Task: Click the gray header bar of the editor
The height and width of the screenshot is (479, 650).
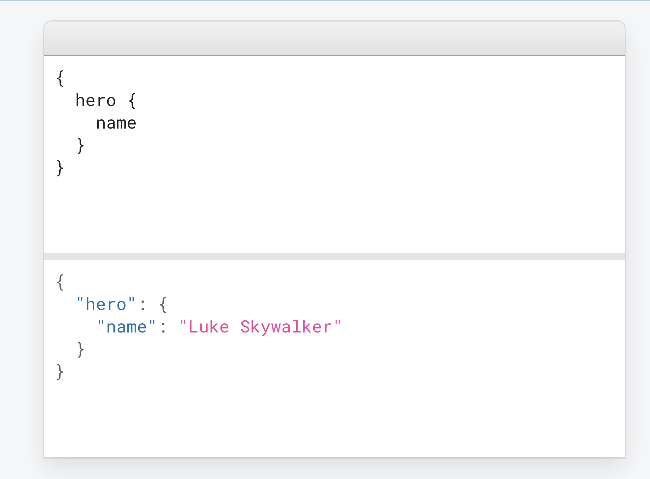Action: pos(334,38)
